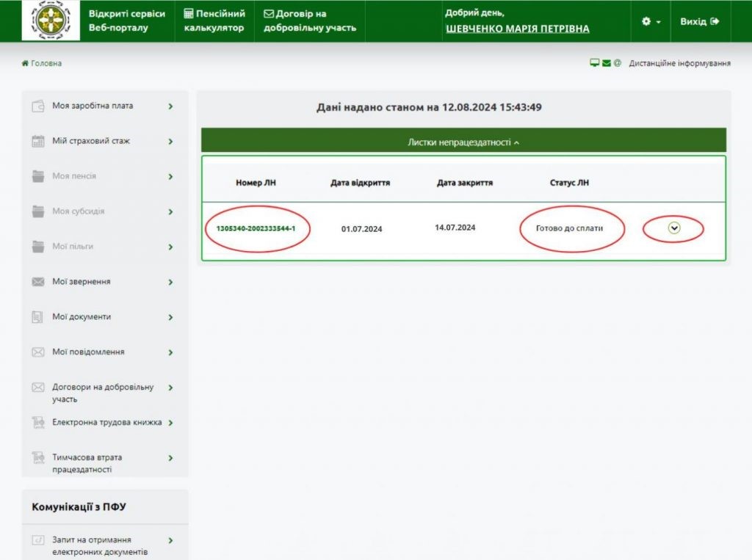Expand sick leave row details arrow
Screen dimensions: 752x560
click(x=674, y=228)
